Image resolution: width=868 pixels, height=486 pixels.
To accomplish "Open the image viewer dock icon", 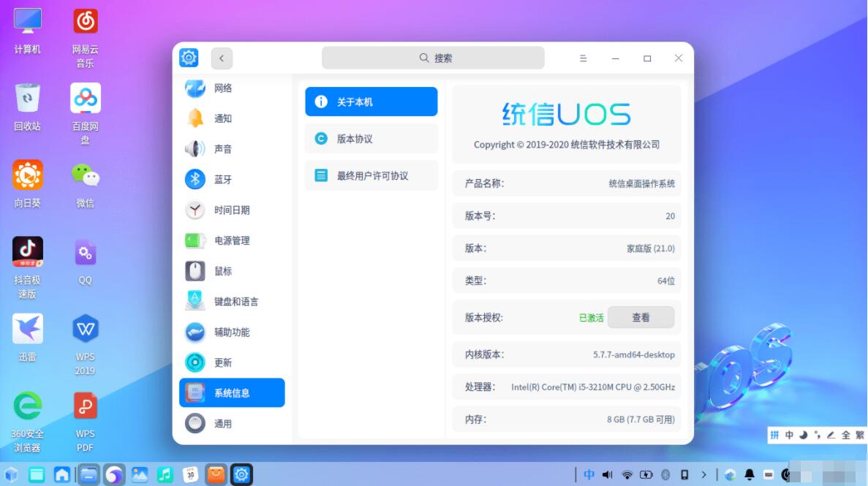I will click(140, 474).
